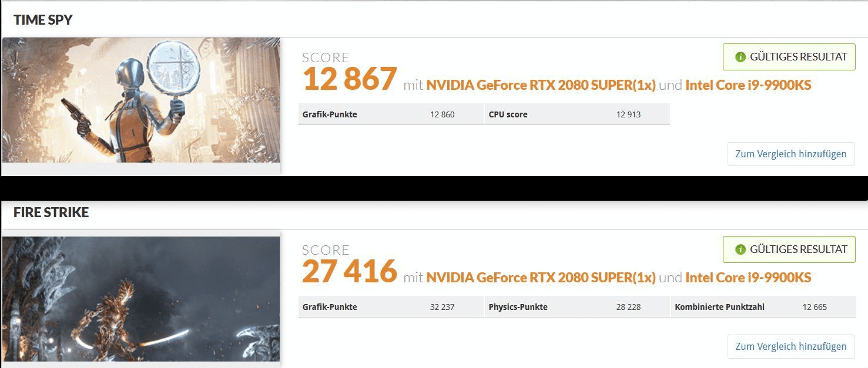Select the Fire Strike overall score 27 416
Screen dimensions: 868x368
click(x=350, y=272)
